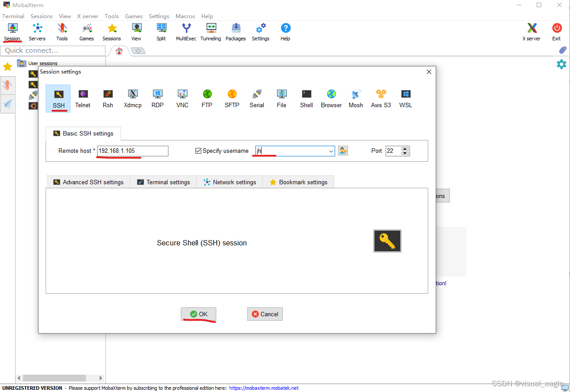
Task: Close the Session settings dialog
Action: [x=429, y=72]
